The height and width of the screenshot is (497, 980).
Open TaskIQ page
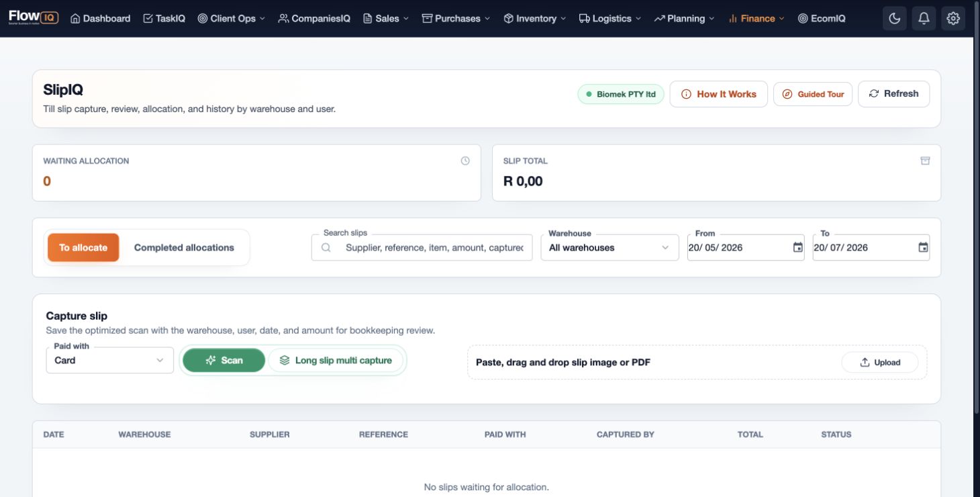point(164,19)
